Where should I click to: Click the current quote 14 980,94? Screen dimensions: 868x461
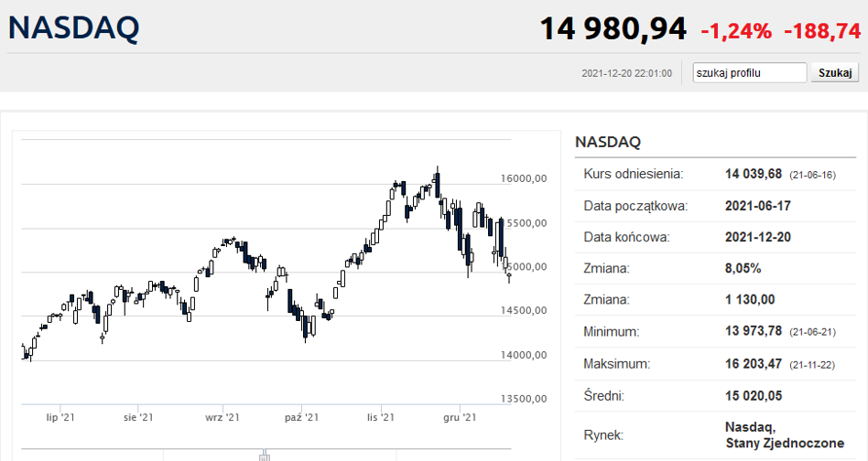613,28
